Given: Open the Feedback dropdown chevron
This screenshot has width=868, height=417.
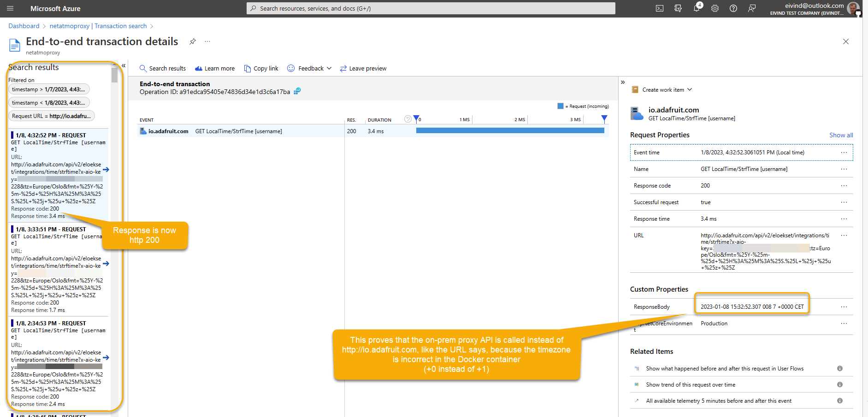Looking at the screenshot, I should [329, 68].
